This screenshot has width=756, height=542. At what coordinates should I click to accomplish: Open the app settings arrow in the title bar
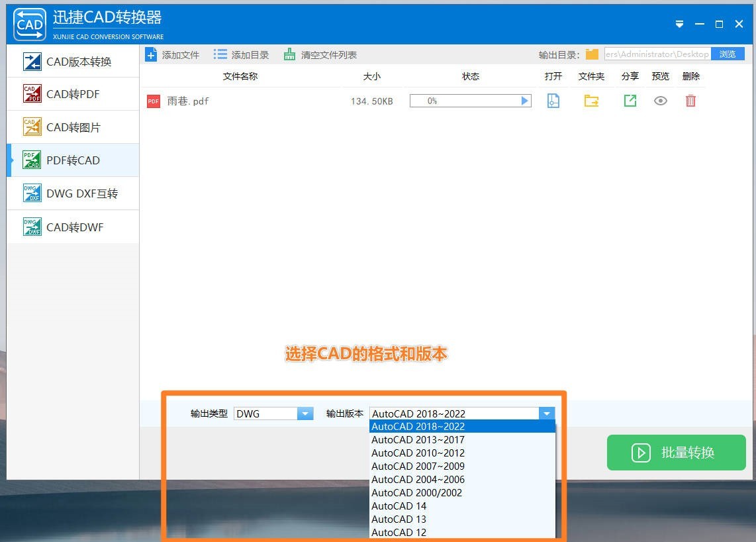click(x=679, y=24)
